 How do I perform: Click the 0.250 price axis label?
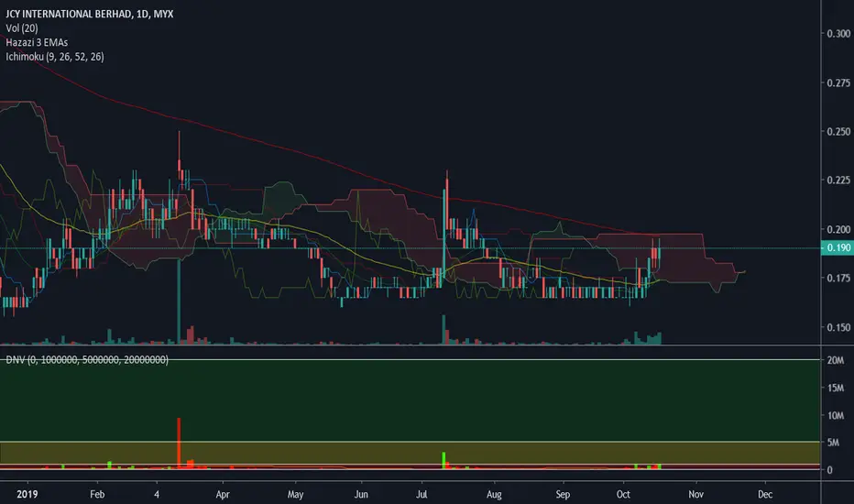tap(838, 132)
